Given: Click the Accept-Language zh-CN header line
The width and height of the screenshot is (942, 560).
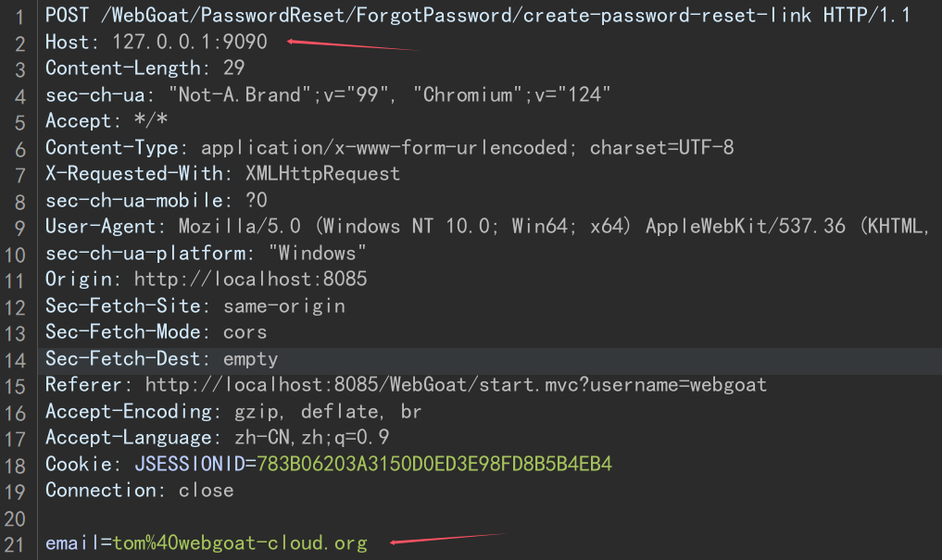Looking at the screenshot, I should point(218,437).
